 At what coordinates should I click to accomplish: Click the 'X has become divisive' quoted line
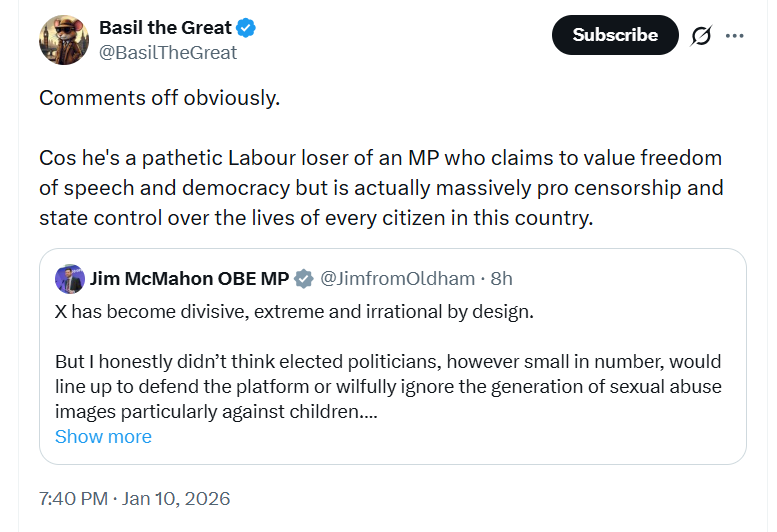(294, 311)
